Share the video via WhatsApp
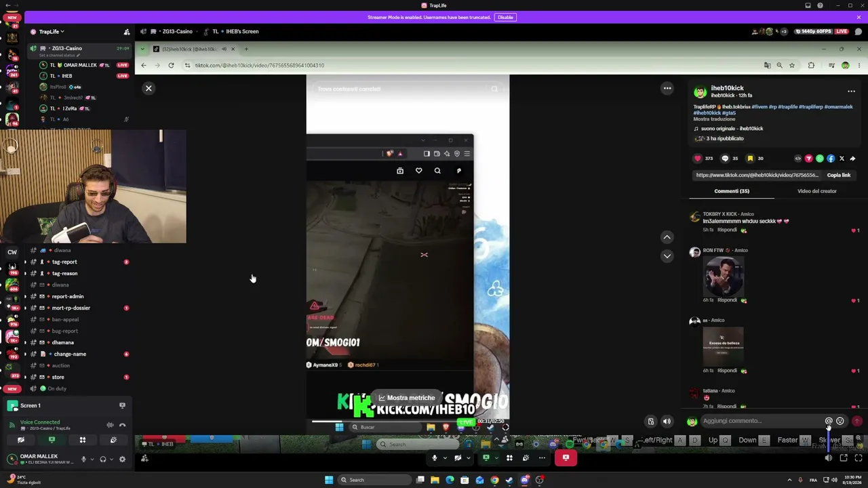Screen dimensions: 868x488 pos(820,159)
